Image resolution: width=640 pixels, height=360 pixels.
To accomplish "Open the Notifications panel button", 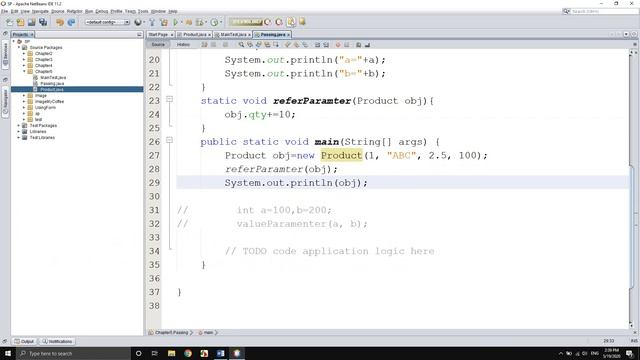I will [57, 341].
